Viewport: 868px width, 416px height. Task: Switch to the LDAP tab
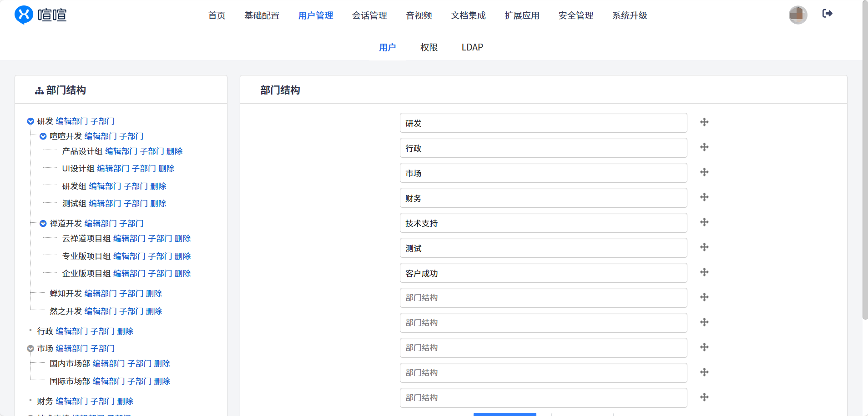[472, 47]
